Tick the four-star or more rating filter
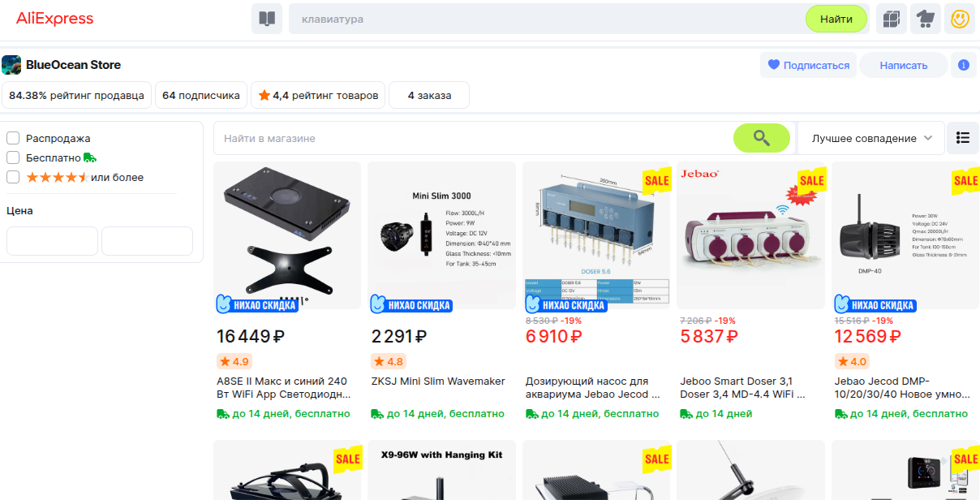This screenshot has height=500, width=980. [x=13, y=177]
